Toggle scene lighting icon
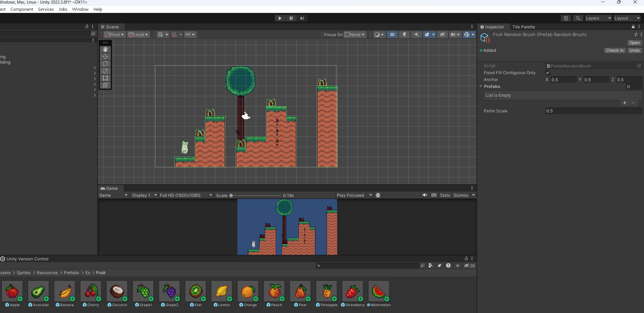The width and height of the screenshot is (644, 313). click(x=404, y=34)
